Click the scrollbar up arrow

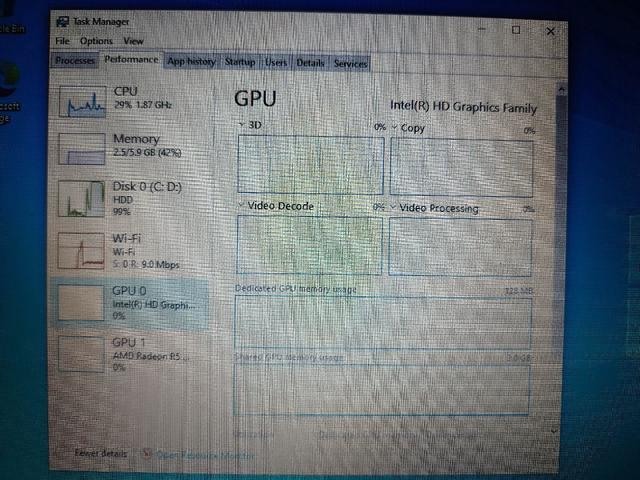coord(562,89)
